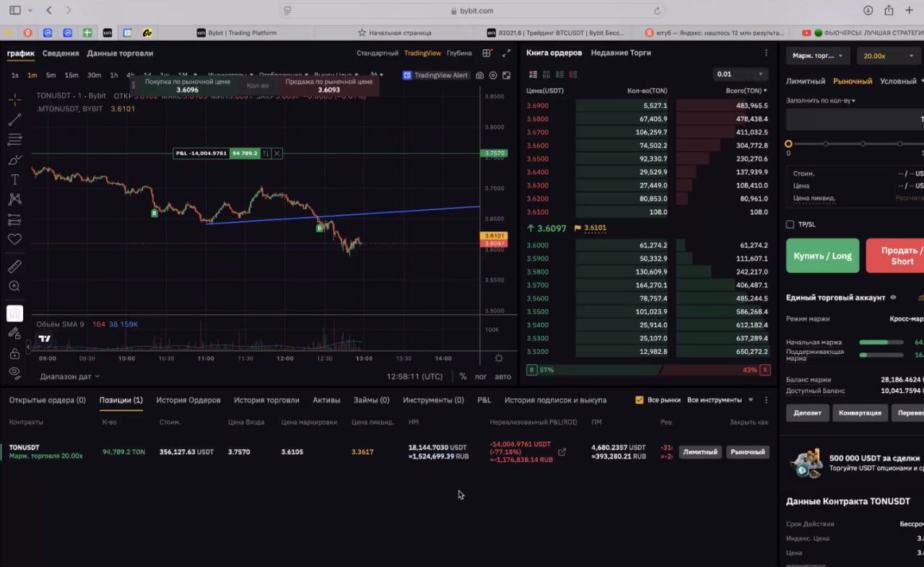Screen dimensions: 924x567
Task: Open order book 0.01 precision dropdown
Action: point(740,74)
